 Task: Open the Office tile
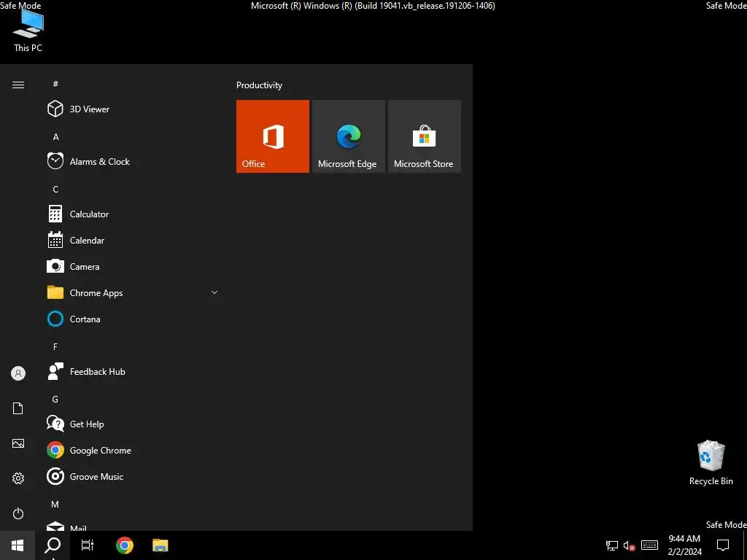pyautogui.click(x=273, y=136)
